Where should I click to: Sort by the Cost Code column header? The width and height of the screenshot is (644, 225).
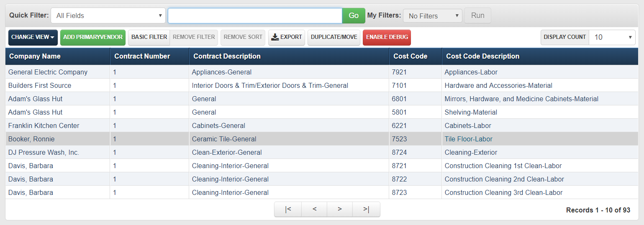click(411, 56)
